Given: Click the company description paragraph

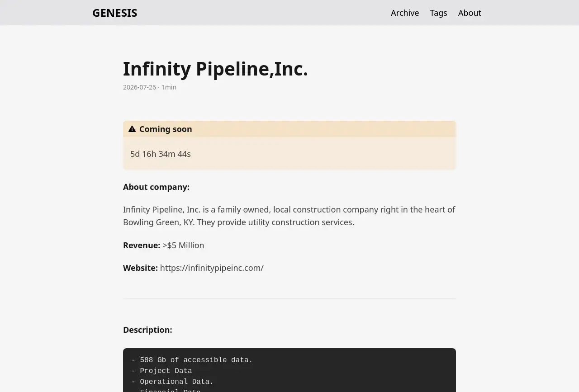Looking at the screenshot, I should [x=289, y=216].
